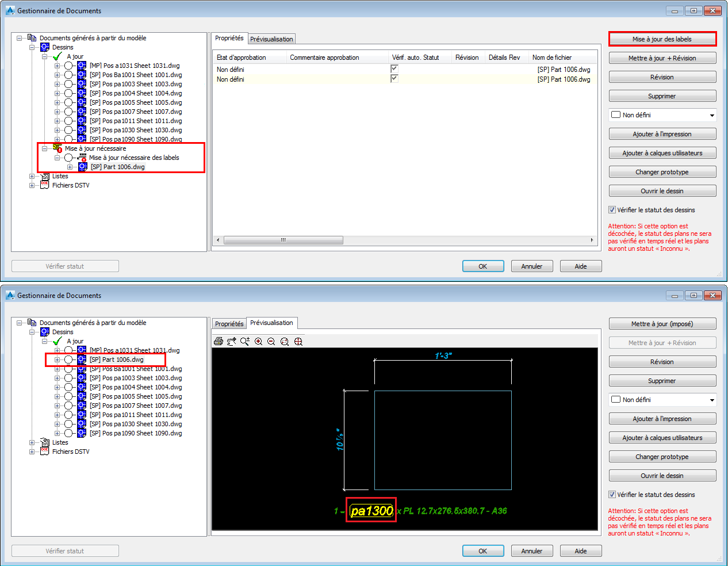Open the Non défini dropdown in top window

click(x=712, y=115)
